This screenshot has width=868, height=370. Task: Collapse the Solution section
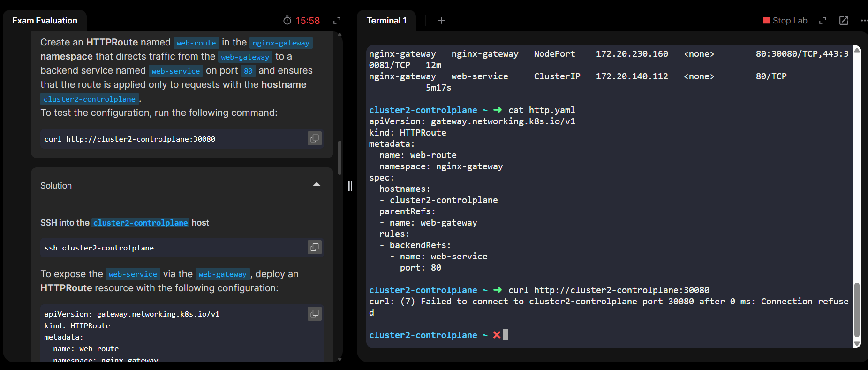click(x=317, y=185)
